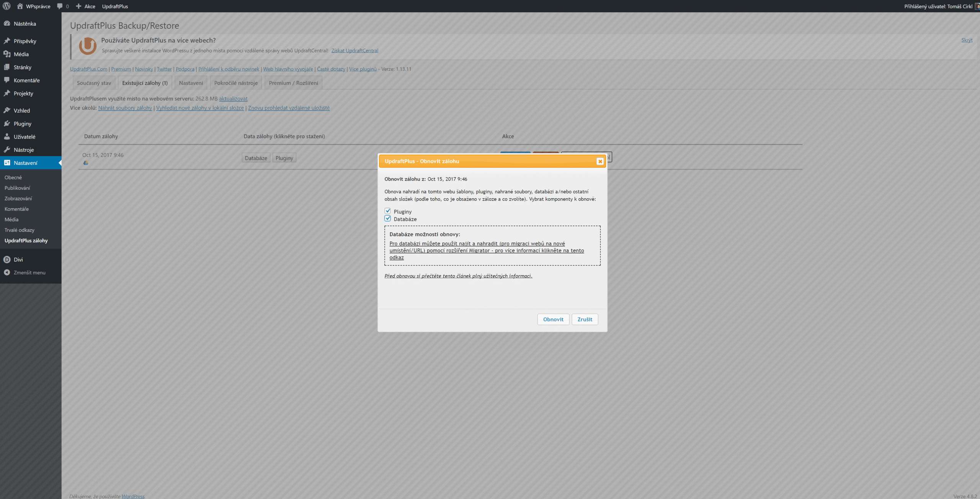Click Skrýt link to hide notice
This screenshot has height=499, width=980.
(967, 40)
